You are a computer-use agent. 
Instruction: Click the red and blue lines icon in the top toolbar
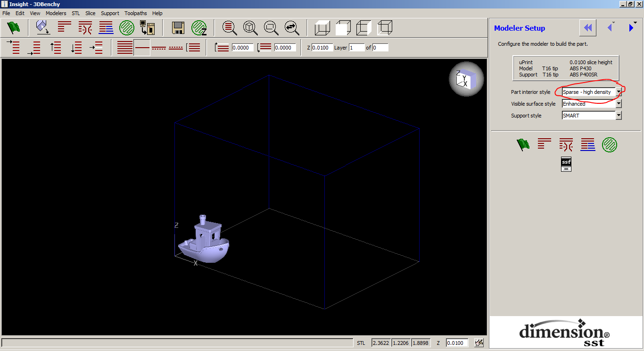coord(106,28)
